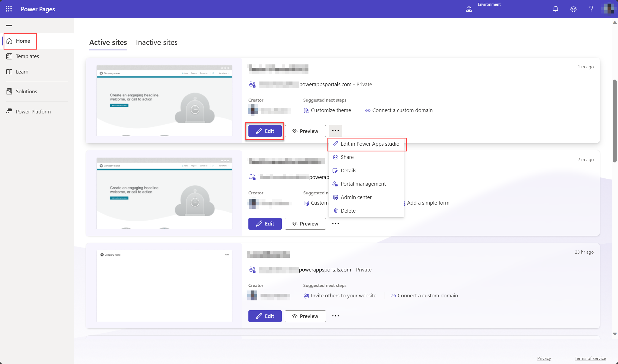This screenshot has width=618, height=364.
Task: Navigate to Templates in left sidebar
Action: 27,56
